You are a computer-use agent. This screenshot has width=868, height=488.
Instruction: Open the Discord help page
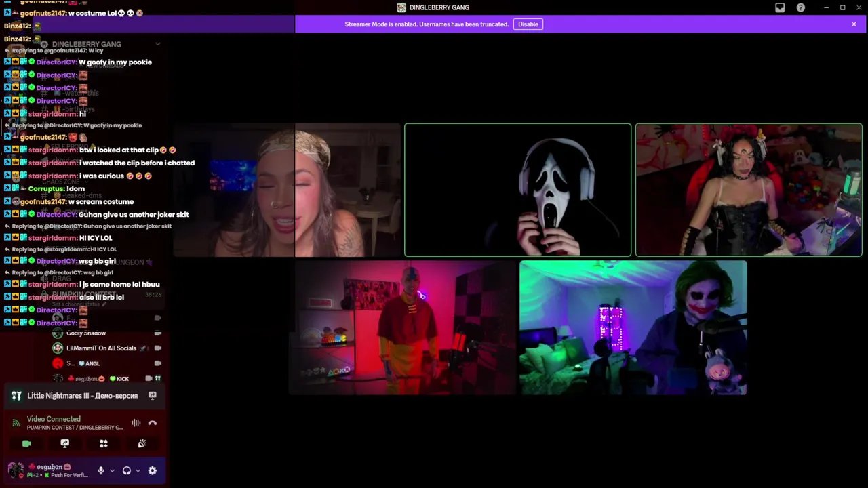click(801, 7)
